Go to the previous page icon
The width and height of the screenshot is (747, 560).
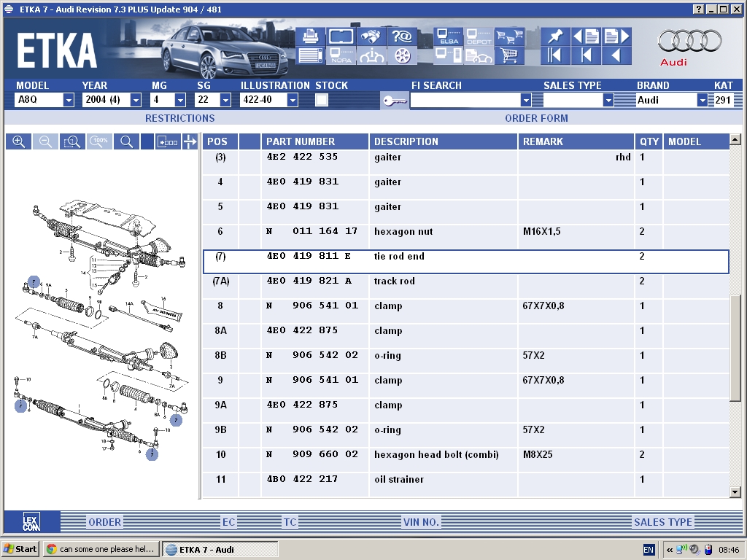[586, 36]
